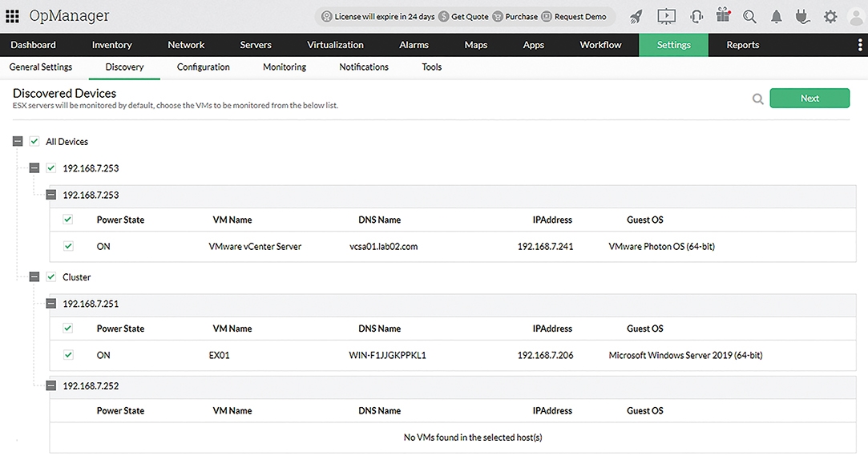Image resolution: width=868 pixels, height=468 pixels.
Task: Switch to Configuration tab
Action: (203, 67)
